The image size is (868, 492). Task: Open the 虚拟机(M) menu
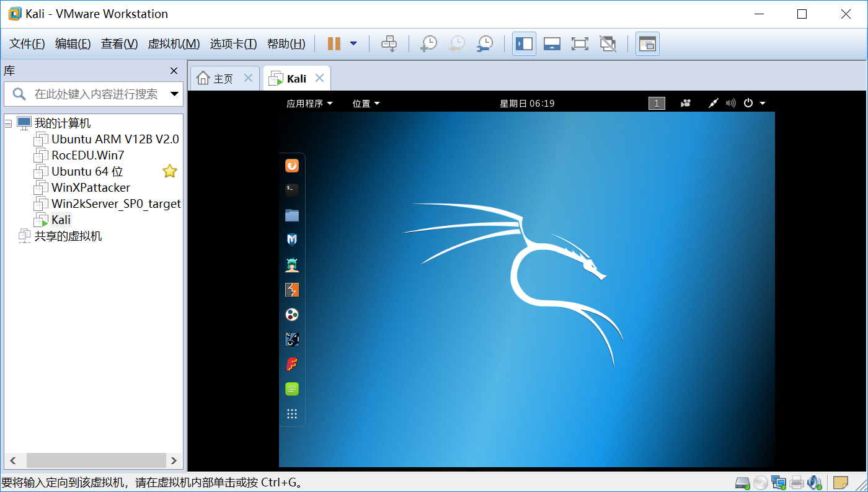[174, 43]
